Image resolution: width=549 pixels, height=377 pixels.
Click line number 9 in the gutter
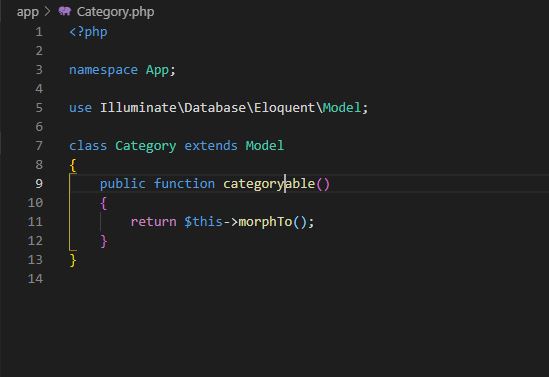click(39, 183)
